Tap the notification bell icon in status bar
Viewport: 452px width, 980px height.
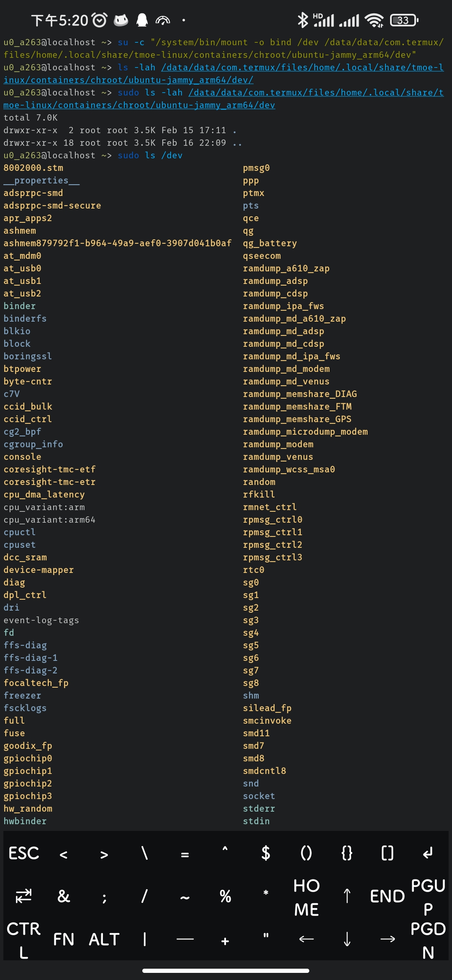pos(141,20)
